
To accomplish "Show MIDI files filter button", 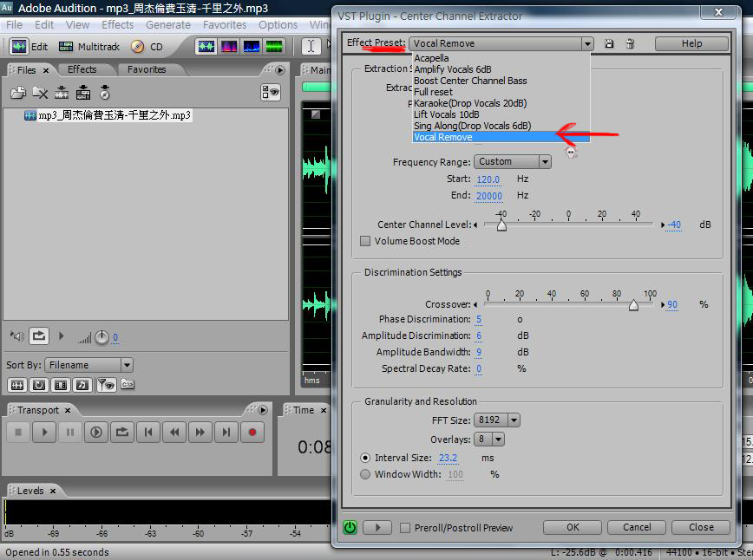I will click(x=82, y=385).
